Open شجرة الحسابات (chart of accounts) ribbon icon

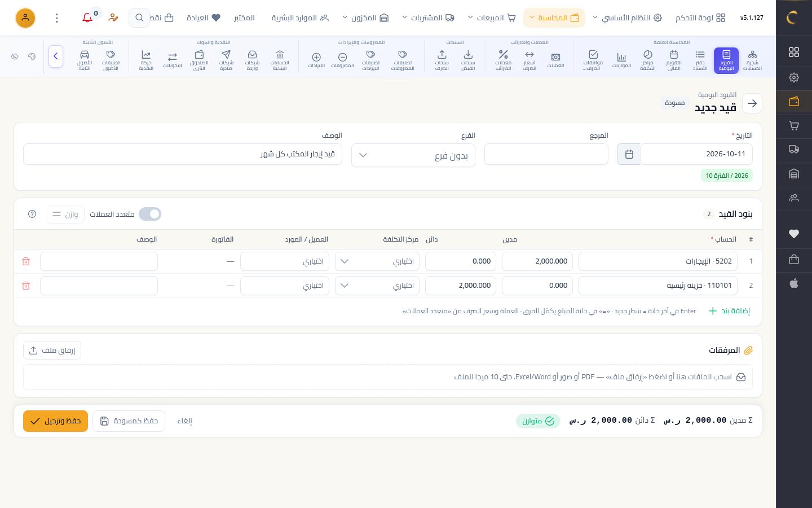point(752,60)
